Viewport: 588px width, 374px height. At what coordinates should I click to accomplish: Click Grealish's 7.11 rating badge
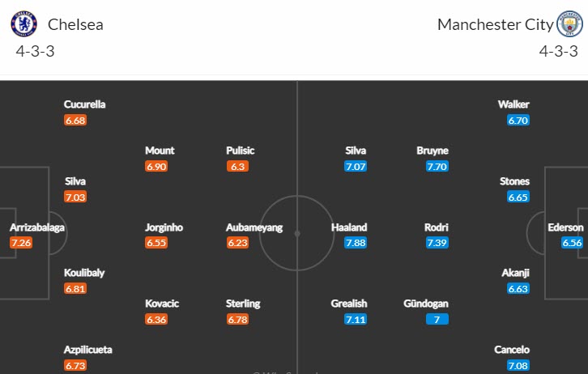pos(356,319)
